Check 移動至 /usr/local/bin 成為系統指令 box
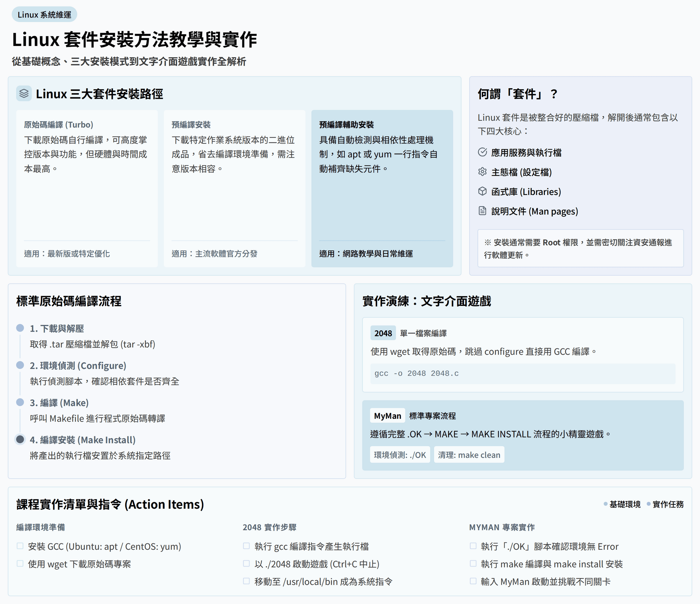Viewport: 700px width, 604px height. click(246, 581)
